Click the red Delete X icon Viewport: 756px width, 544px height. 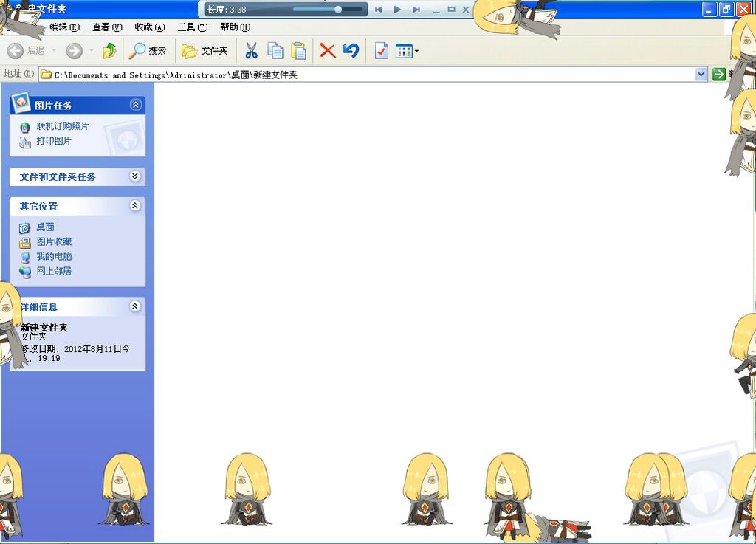coord(327,51)
